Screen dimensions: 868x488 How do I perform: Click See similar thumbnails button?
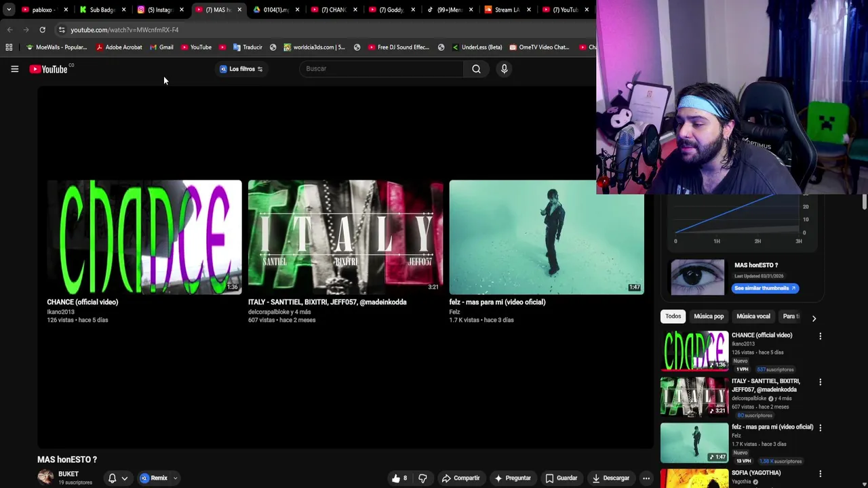pos(765,288)
